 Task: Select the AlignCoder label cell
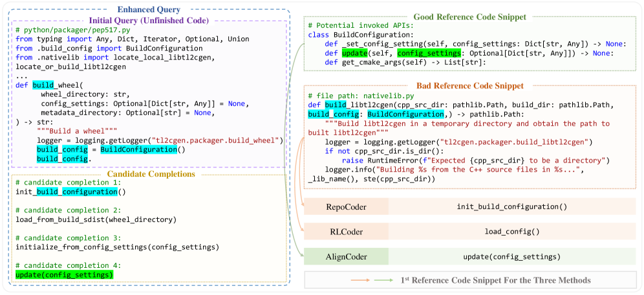point(346,256)
